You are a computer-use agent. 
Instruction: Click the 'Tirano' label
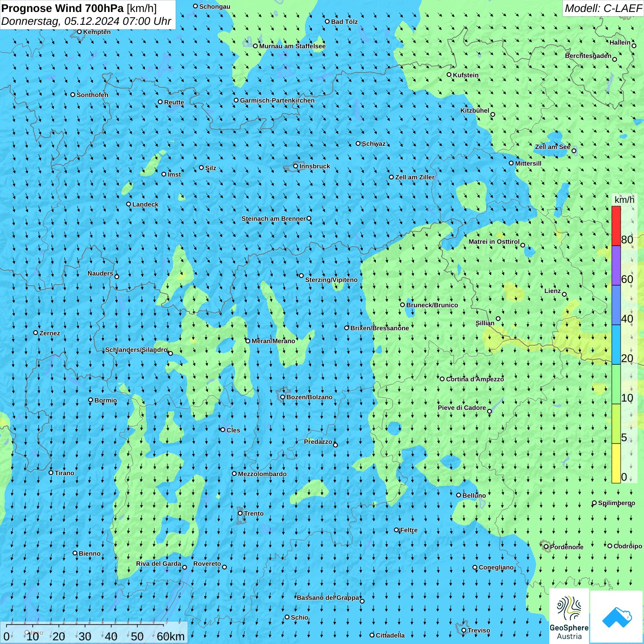[64, 473]
